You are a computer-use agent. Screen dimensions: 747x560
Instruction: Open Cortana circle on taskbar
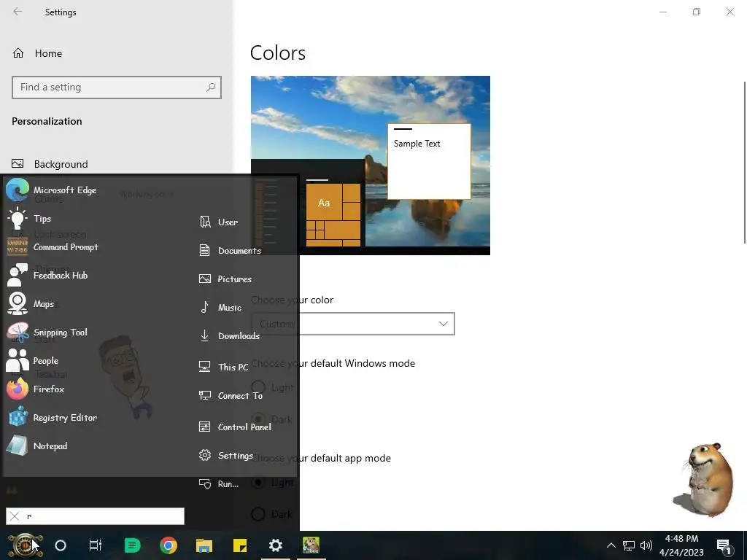[61, 545]
